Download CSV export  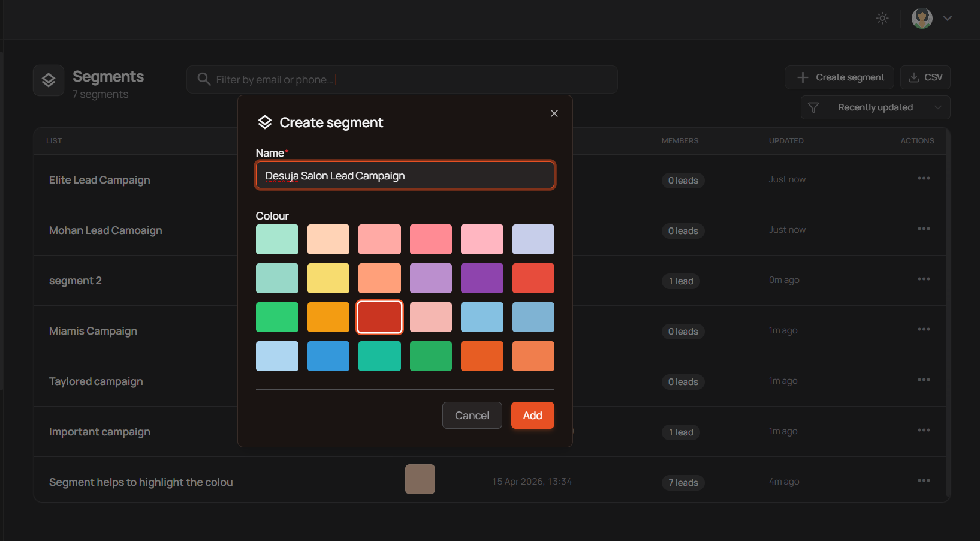pyautogui.click(x=925, y=77)
